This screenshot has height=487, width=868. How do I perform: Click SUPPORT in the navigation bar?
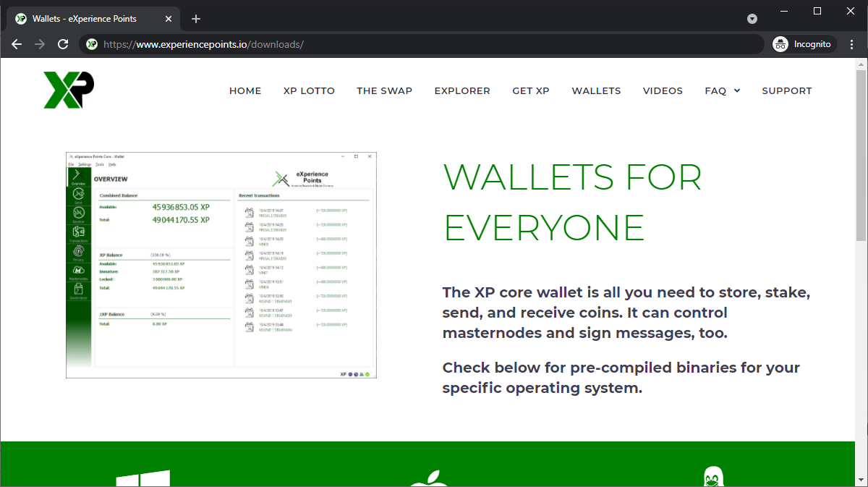click(786, 90)
